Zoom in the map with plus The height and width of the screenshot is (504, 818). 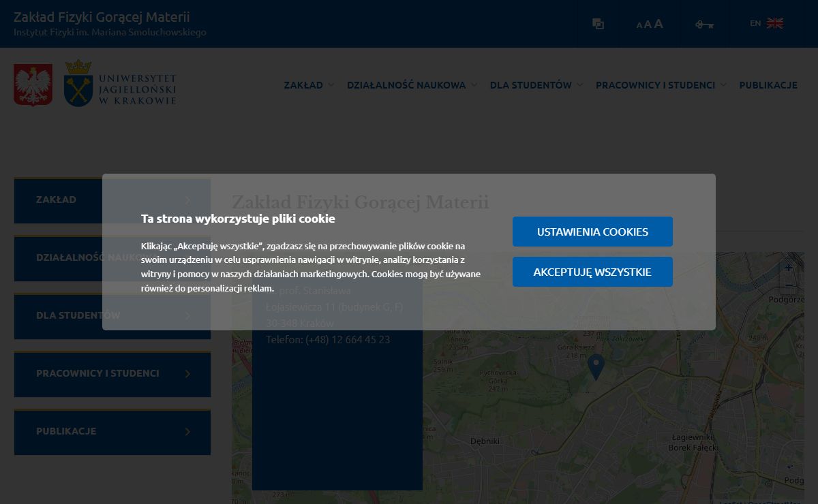pyautogui.click(x=789, y=268)
